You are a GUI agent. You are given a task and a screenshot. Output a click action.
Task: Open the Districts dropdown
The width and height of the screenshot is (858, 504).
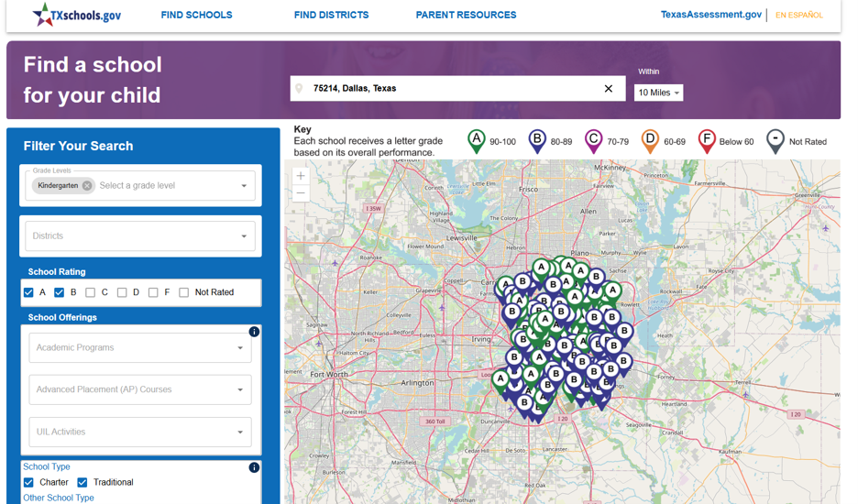[140, 236]
